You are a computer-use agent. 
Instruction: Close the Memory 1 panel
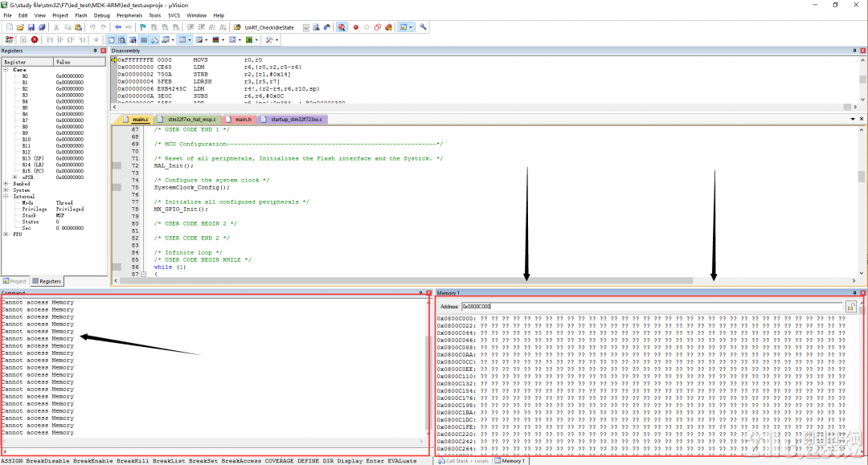pyautogui.click(x=862, y=293)
